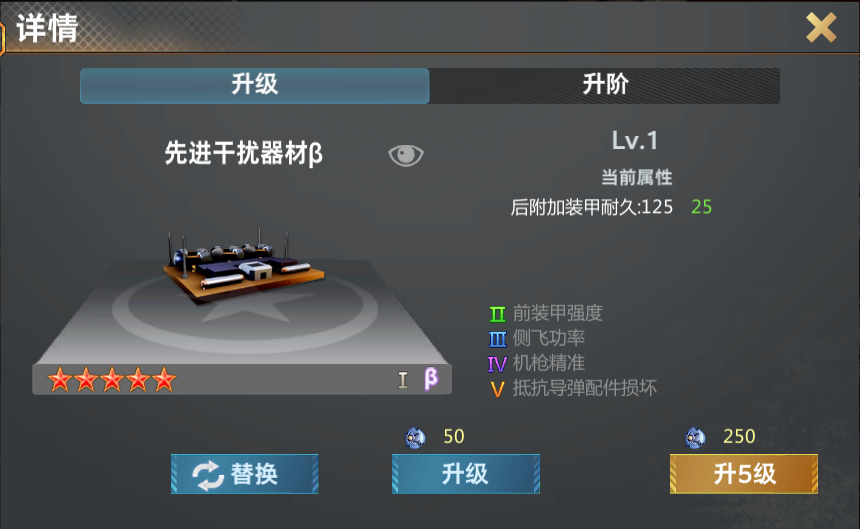Toggle the eye preview icon beside item name

(x=406, y=155)
